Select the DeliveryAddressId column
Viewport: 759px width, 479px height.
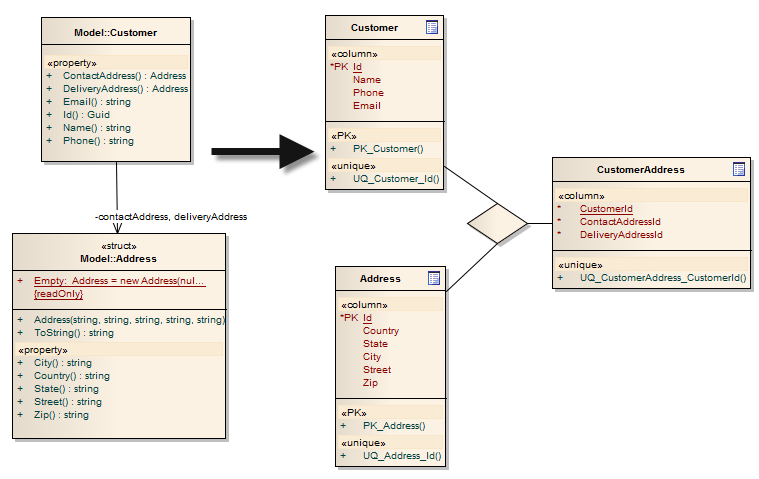pos(621,235)
